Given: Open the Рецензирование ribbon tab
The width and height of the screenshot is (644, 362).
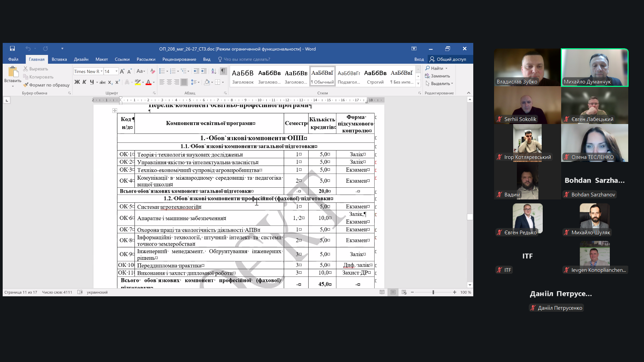Looking at the screenshot, I should (x=179, y=59).
